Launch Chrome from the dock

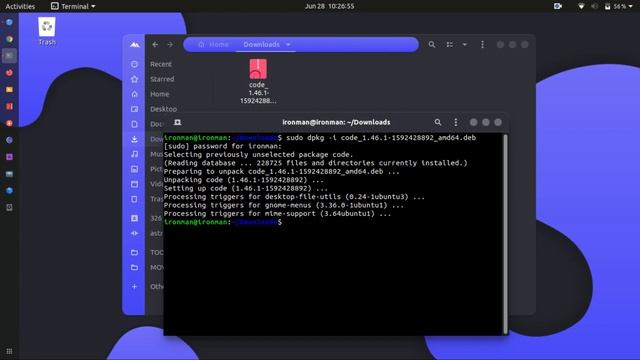(9, 39)
